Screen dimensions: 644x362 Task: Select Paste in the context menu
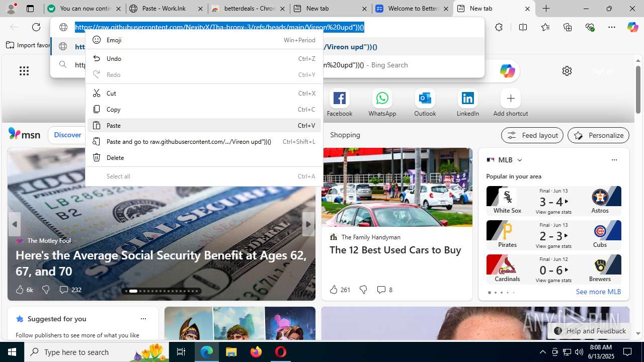click(204, 126)
